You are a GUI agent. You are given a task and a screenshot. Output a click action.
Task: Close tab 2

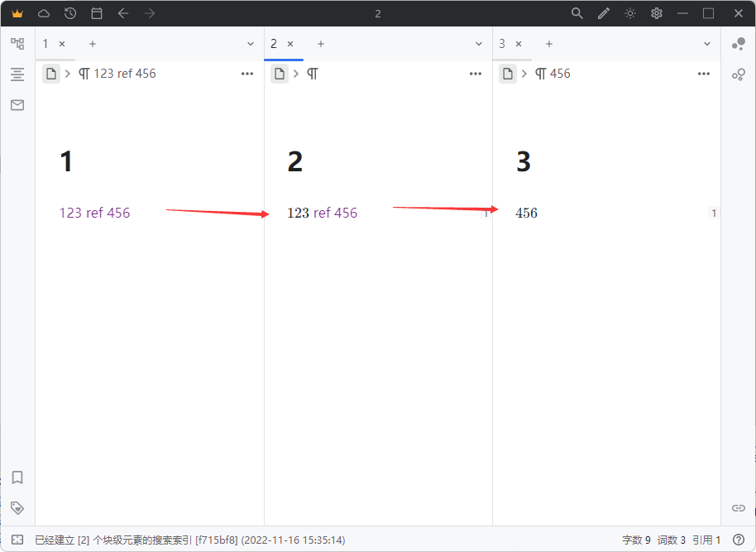290,44
